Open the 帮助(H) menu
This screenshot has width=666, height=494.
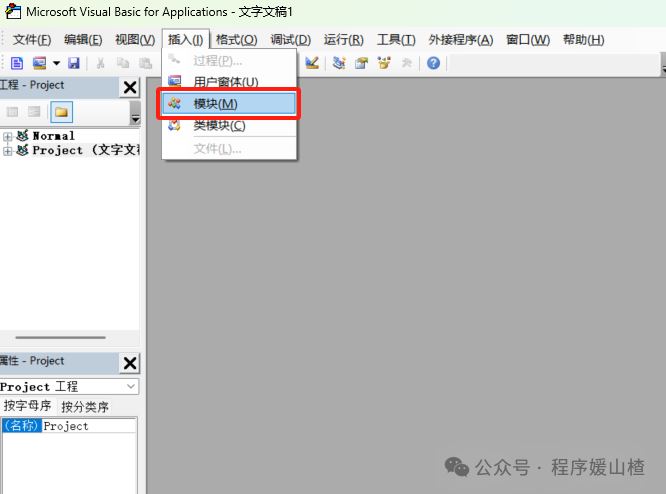pos(584,40)
